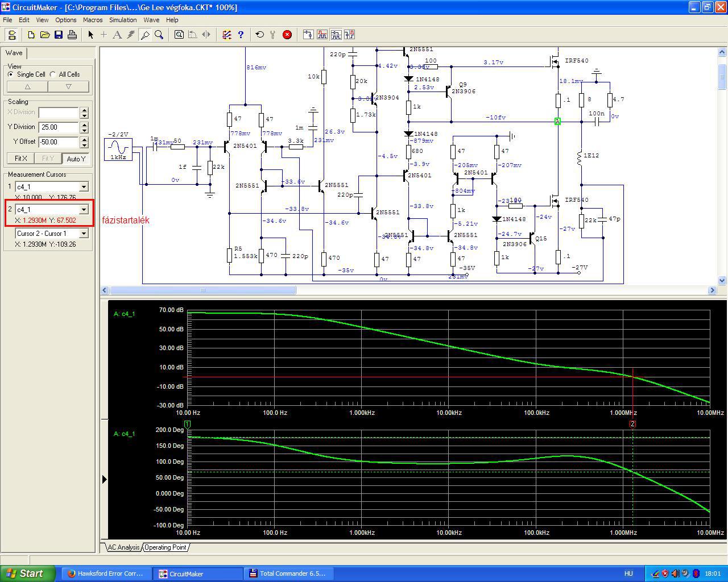Select the All Cells view option
Viewport: 728px width, 582px height.
click(53, 74)
